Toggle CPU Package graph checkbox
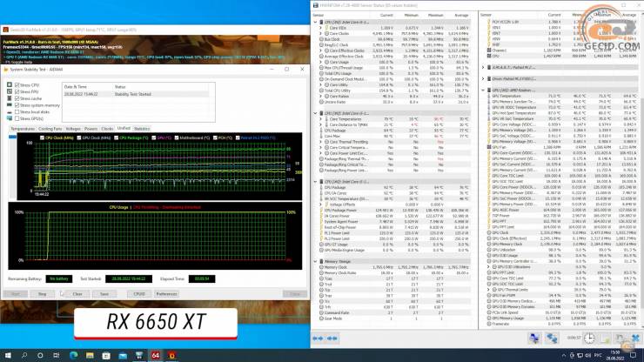The image size is (644, 362). tap(117, 137)
